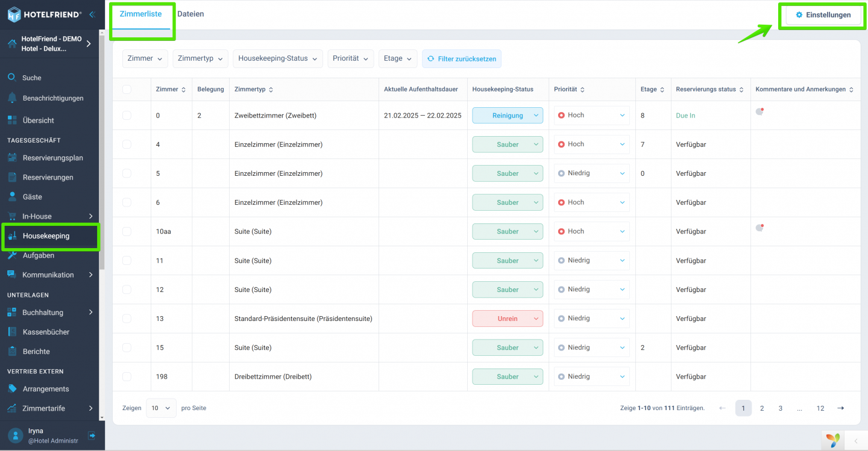Viewport: 868px width, 451px height.
Task: Click the HotelFriend logo icon
Action: coord(14,14)
